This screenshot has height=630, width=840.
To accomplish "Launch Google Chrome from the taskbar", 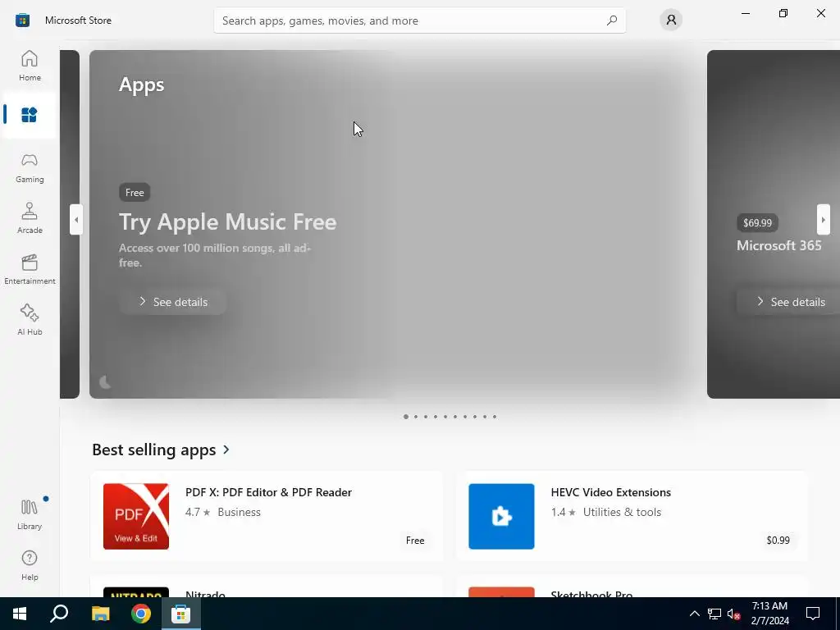I will pyautogui.click(x=141, y=614).
